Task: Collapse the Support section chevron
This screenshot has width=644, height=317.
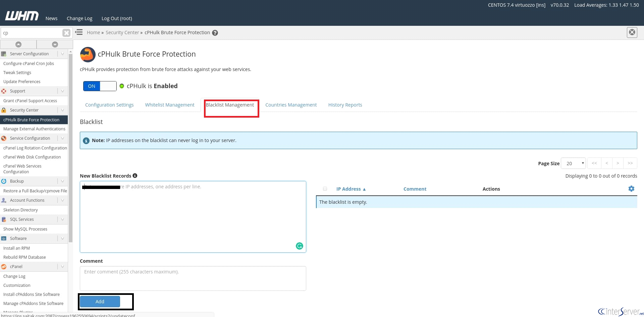Action: point(62,91)
